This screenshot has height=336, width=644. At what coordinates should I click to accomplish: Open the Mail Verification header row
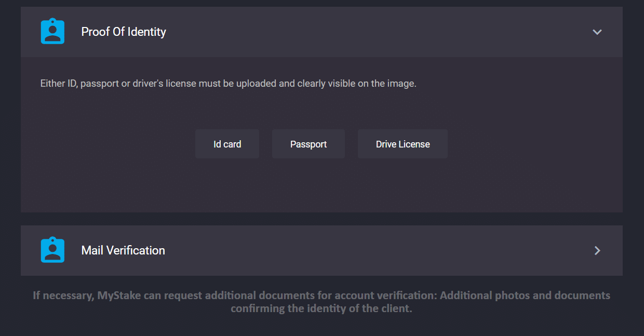coord(322,250)
